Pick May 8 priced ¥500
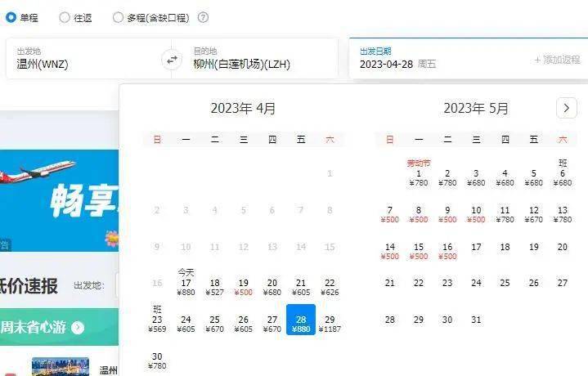 click(419, 214)
